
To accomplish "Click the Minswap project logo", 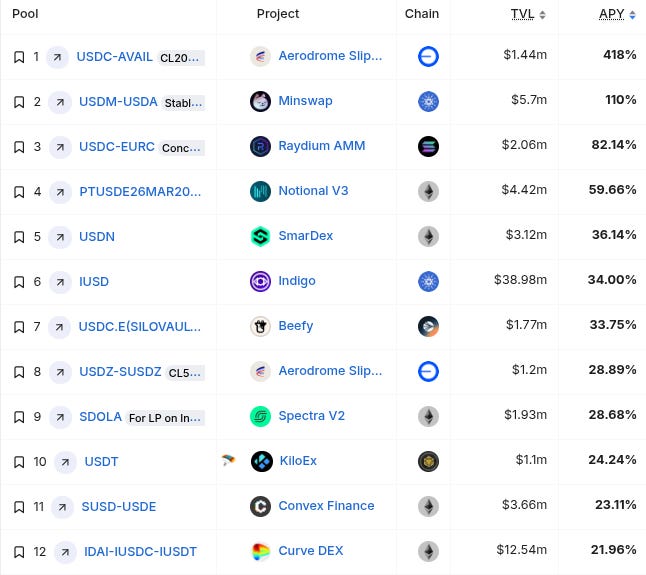I will [x=260, y=101].
